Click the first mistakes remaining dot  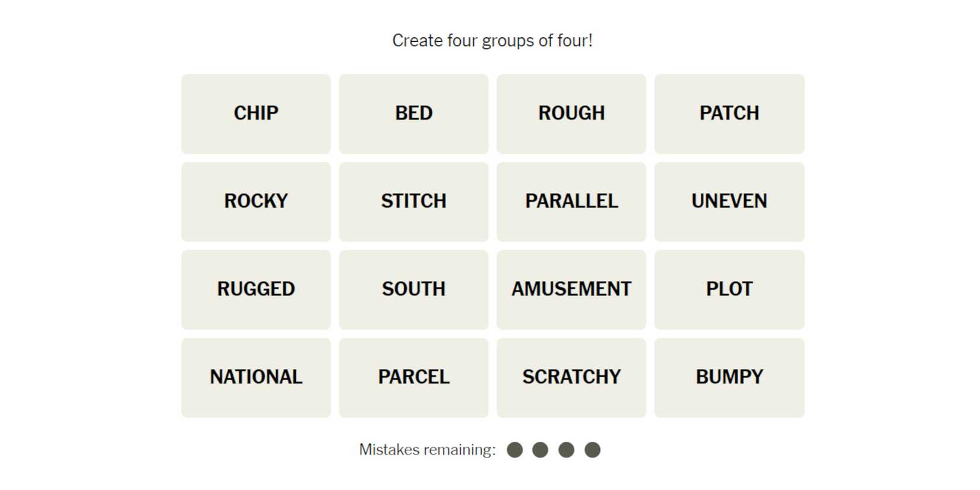pyautogui.click(x=515, y=450)
